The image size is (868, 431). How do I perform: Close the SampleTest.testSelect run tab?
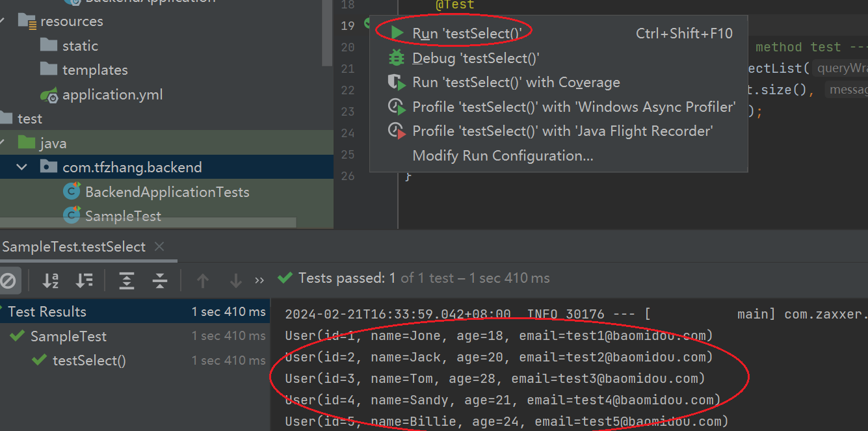[x=159, y=247]
